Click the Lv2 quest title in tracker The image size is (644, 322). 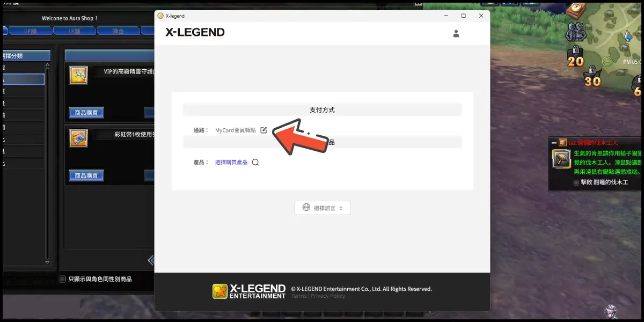(x=594, y=143)
